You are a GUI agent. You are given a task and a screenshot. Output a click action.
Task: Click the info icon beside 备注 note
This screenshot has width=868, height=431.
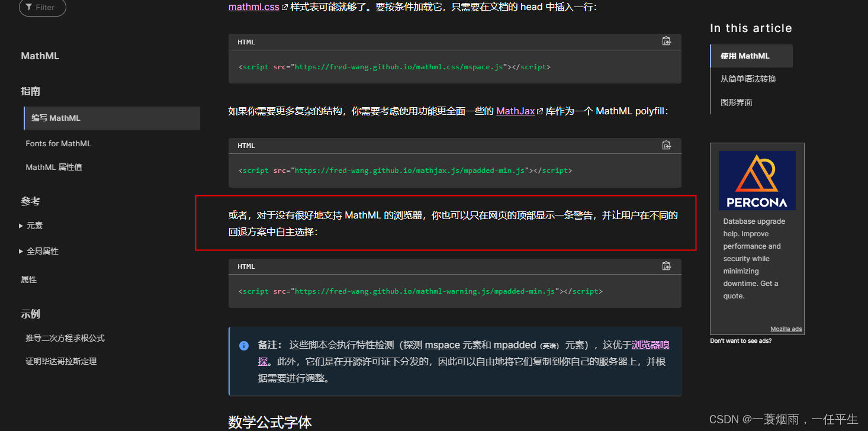click(x=243, y=346)
